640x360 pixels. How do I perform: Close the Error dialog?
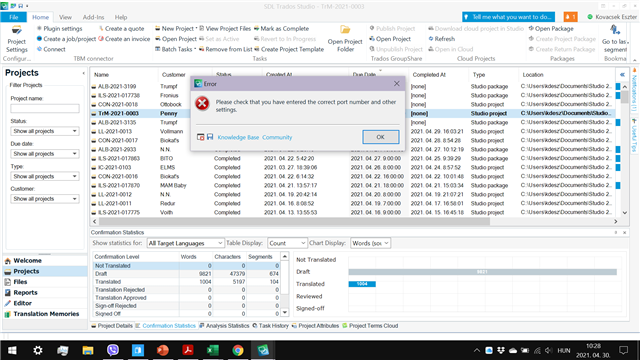(396, 84)
